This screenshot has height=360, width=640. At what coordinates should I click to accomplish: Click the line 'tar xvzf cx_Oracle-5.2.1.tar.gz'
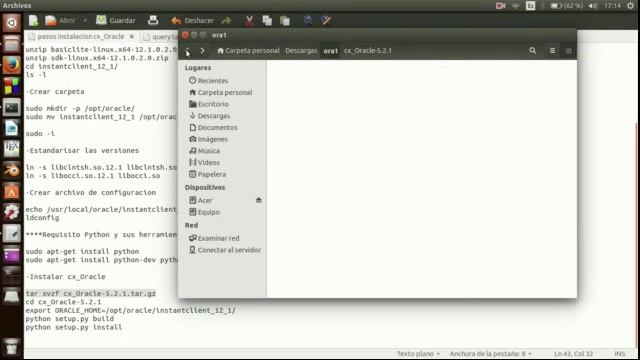[x=91, y=293]
